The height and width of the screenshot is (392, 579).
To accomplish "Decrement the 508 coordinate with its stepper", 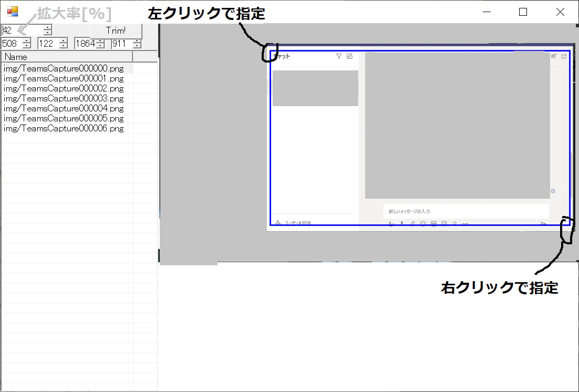I will click(x=27, y=45).
